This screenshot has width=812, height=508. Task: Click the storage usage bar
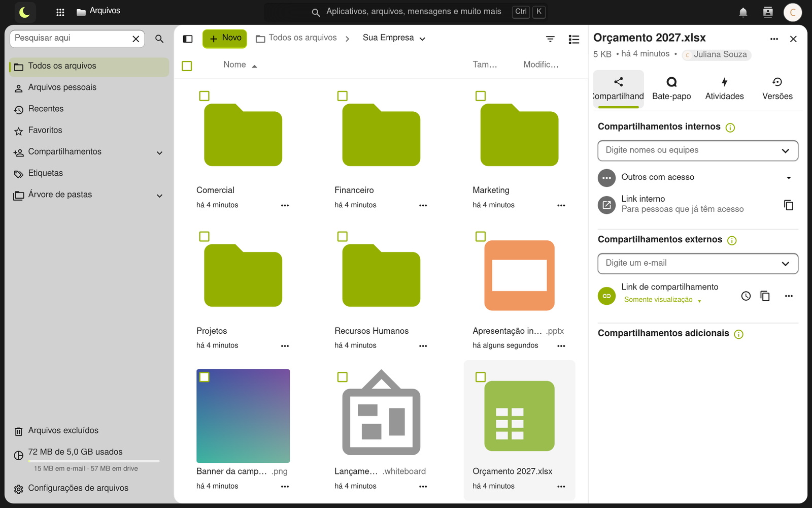click(x=94, y=461)
